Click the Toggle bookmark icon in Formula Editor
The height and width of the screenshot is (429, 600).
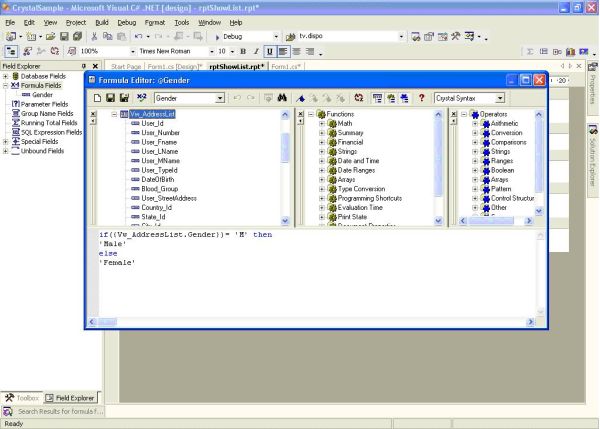301,98
